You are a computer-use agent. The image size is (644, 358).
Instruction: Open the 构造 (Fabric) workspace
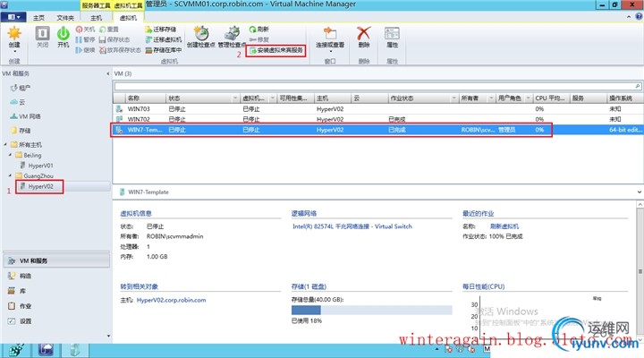click(56, 276)
